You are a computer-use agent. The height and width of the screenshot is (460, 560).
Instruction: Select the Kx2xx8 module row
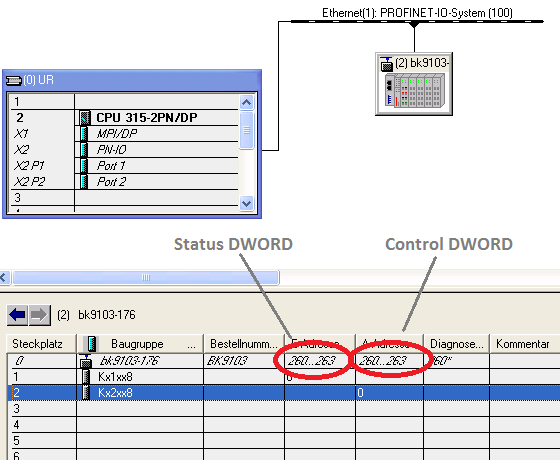pyautogui.click(x=284, y=393)
